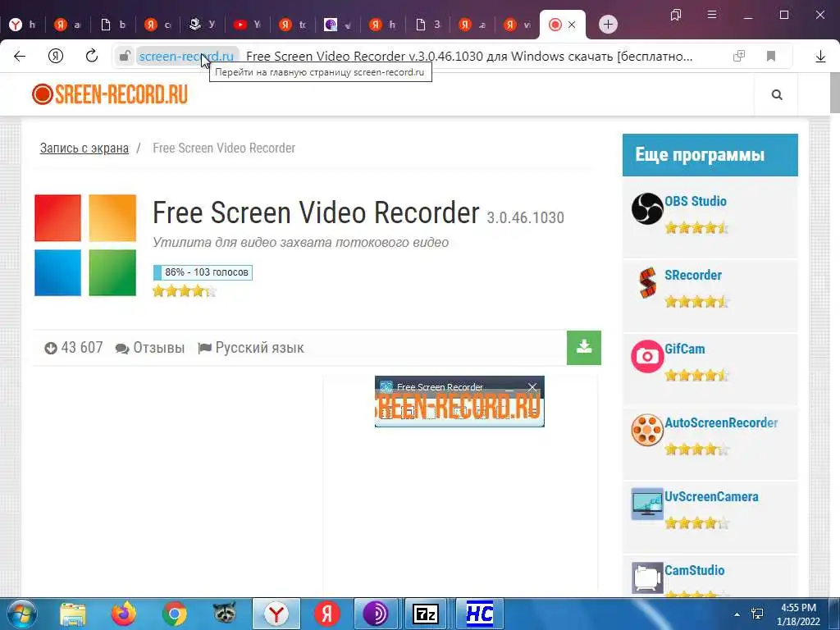Open the HC app from taskbar
This screenshot has height=630, width=840.
pos(479,614)
